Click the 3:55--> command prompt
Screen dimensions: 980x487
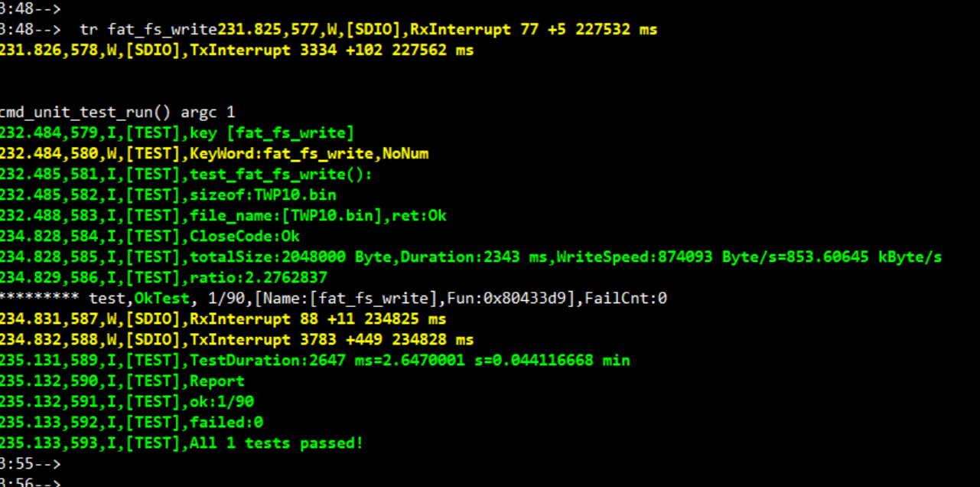tap(30, 464)
